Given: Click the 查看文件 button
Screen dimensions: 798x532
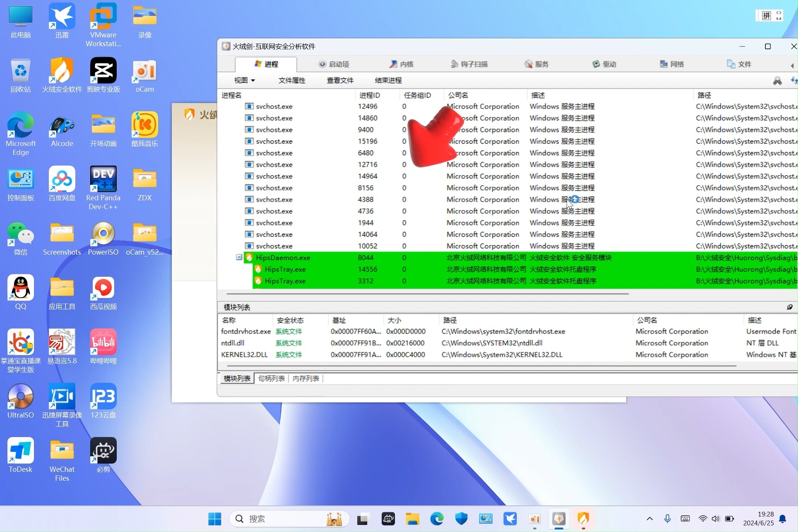Looking at the screenshot, I should [340, 80].
